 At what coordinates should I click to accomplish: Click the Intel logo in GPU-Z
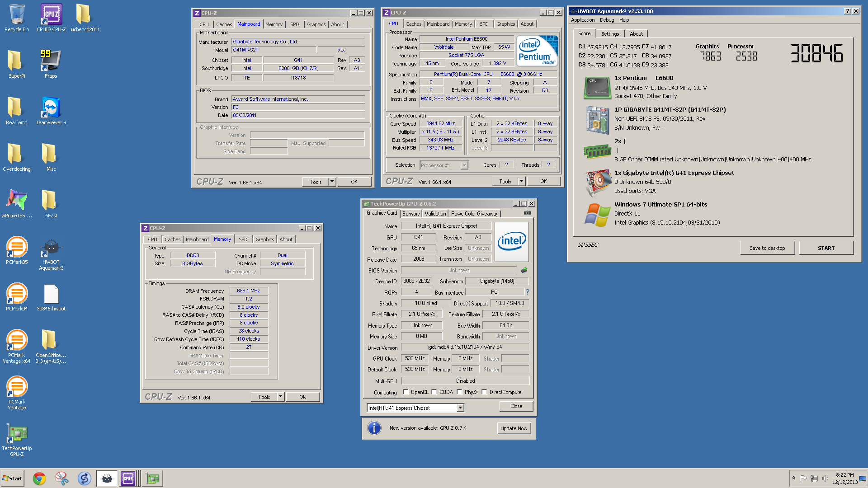512,242
